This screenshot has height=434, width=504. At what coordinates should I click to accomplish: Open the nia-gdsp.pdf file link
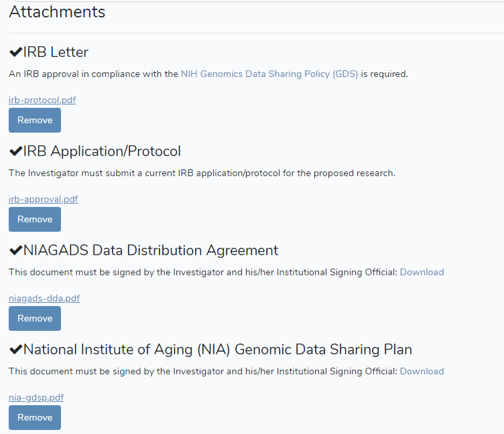point(36,397)
